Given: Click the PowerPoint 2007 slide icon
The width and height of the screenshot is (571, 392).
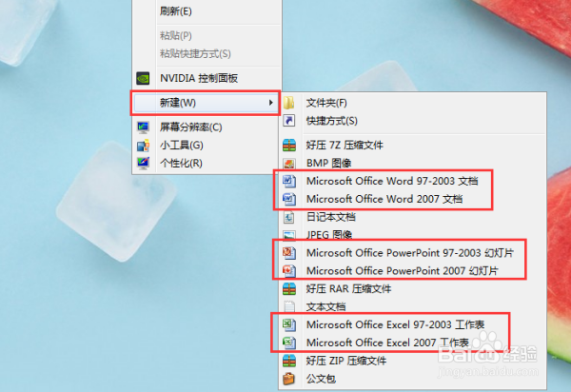Looking at the screenshot, I should pos(289,271).
